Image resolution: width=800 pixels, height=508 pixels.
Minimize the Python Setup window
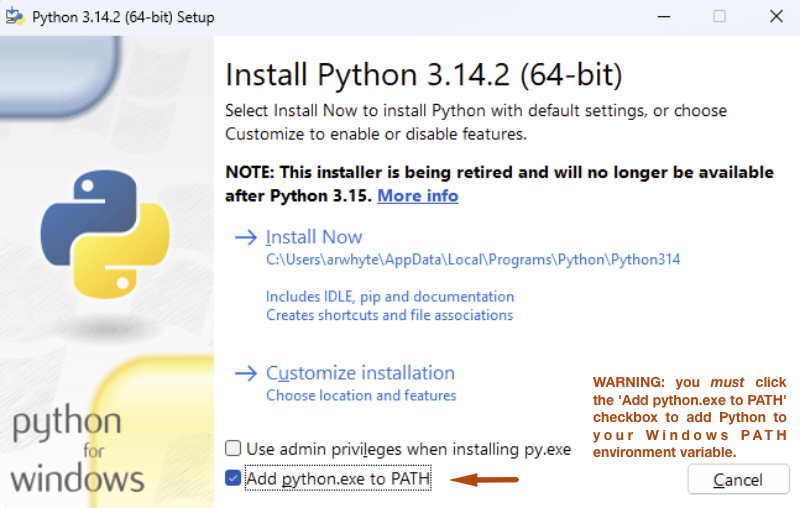[x=664, y=17]
